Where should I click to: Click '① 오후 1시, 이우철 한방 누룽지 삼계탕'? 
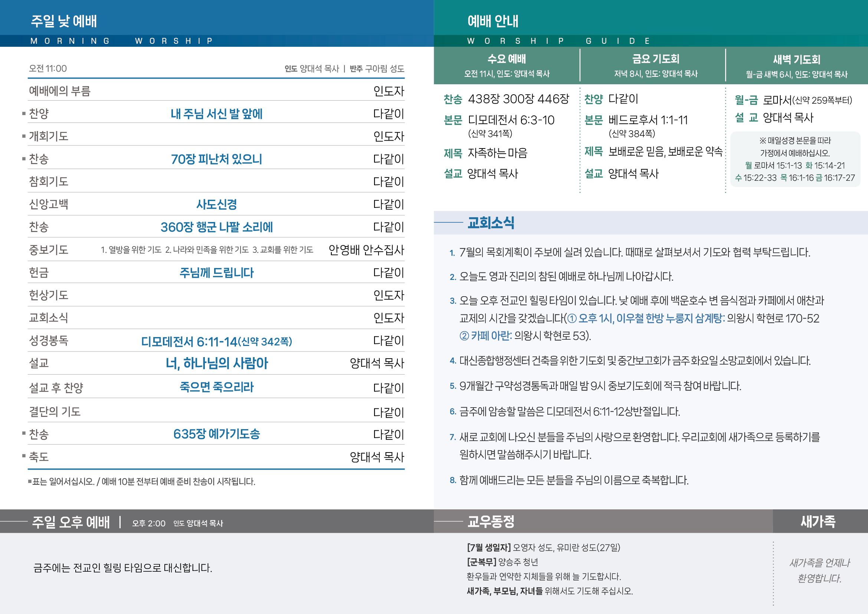646,319
